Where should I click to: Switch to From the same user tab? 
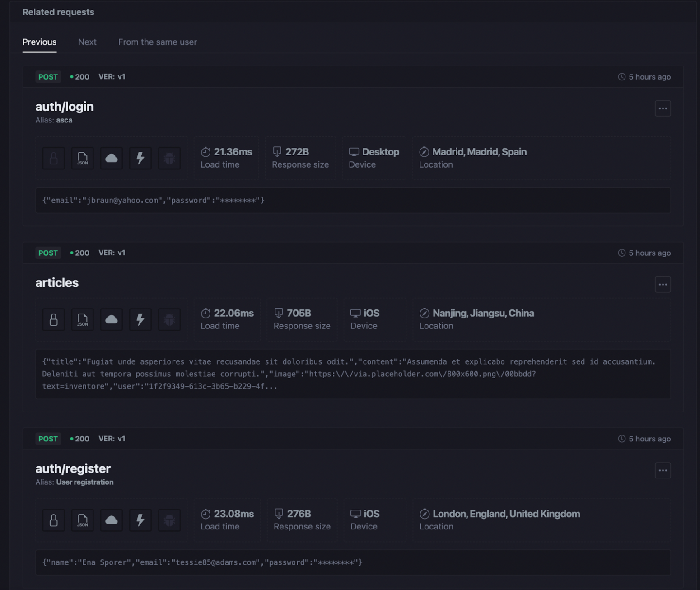tap(158, 42)
